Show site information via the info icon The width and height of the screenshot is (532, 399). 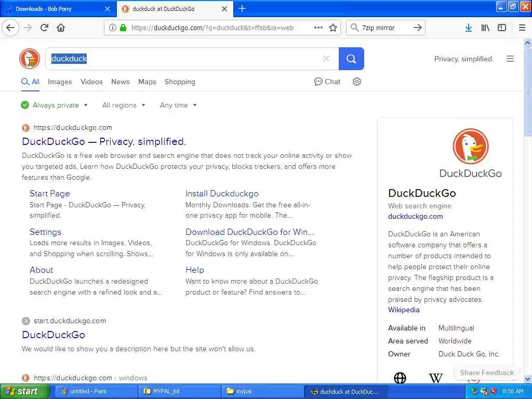point(113,28)
